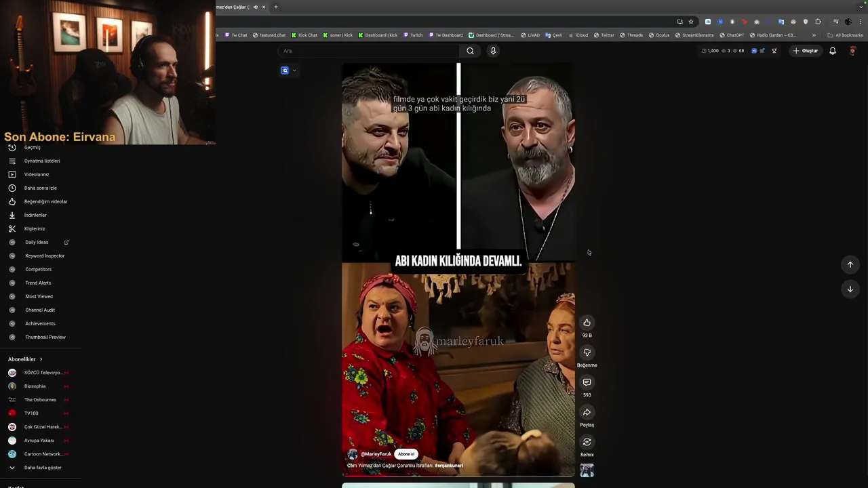This screenshot has width=868, height=488.
Task: Open the Tw Chat bookmark
Action: click(236, 35)
